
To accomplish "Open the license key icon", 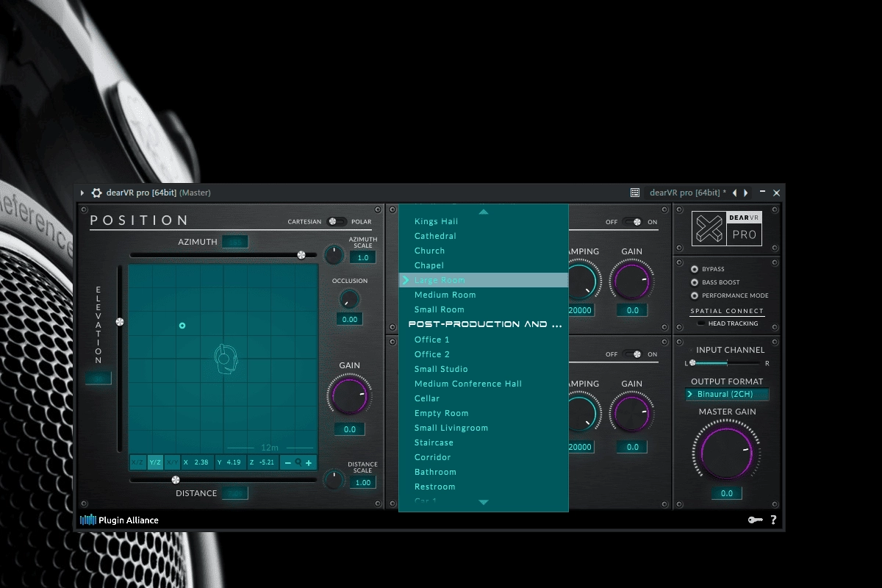I will pyautogui.click(x=756, y=520).
